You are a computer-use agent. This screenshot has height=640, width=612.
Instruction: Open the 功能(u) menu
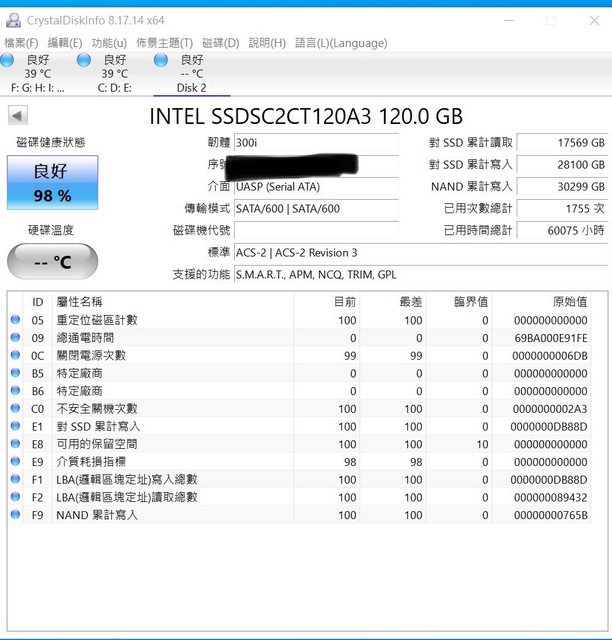[109, 43]
